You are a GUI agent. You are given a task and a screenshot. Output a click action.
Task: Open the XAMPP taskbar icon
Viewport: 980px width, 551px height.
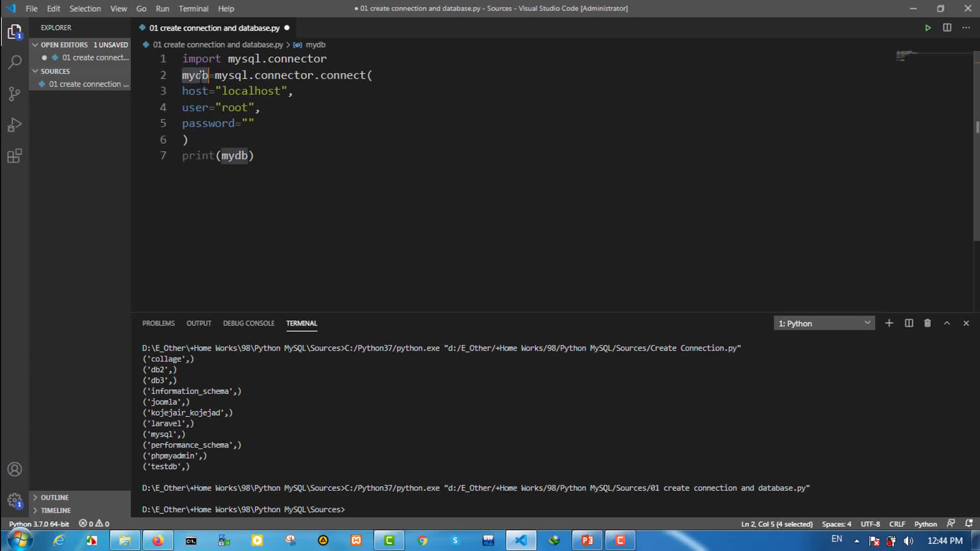pos(356,540)
